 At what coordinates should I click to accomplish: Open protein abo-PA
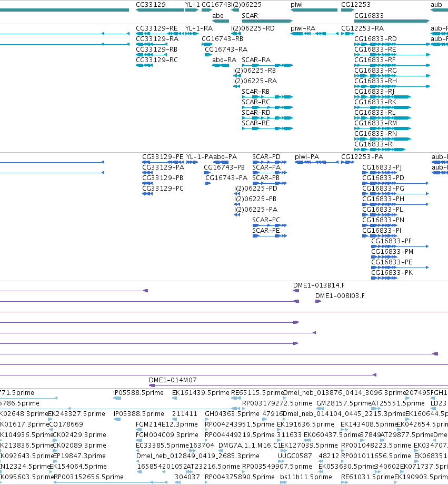click(225, 157)
